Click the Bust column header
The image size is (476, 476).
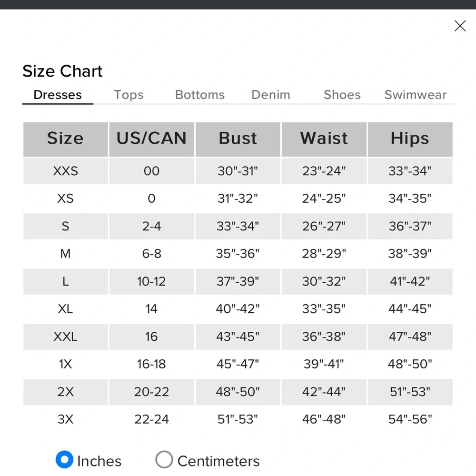click(x=238, y=139)
